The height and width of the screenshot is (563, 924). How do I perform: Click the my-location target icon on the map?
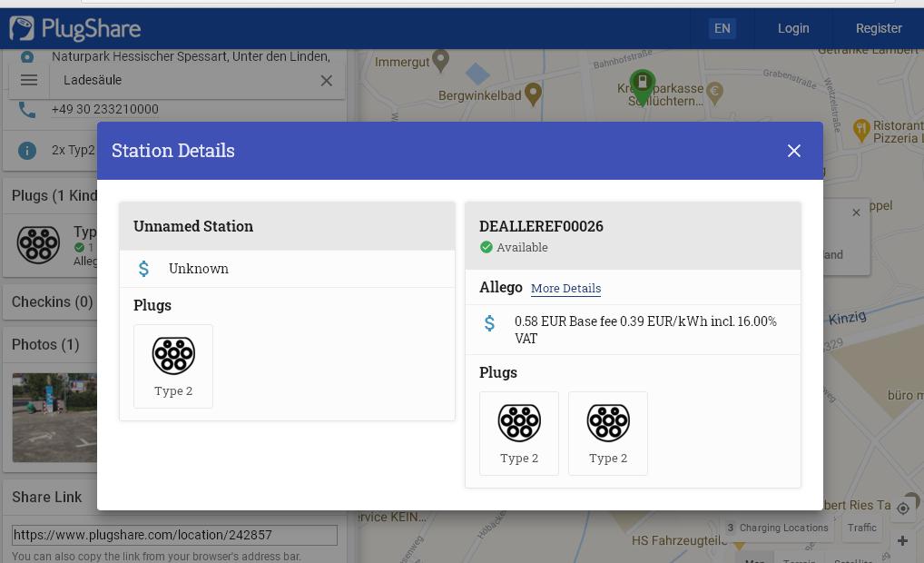pyautogui.click(x=902, y=509)
